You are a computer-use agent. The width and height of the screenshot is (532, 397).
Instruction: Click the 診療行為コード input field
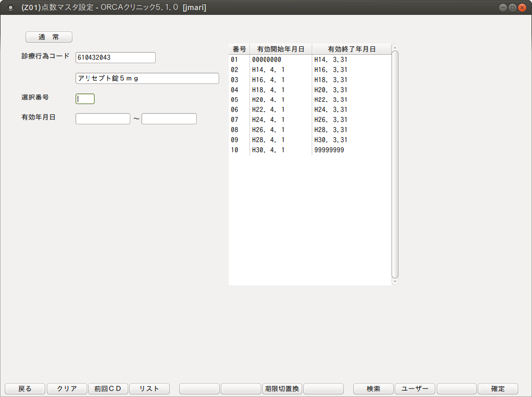[x=115, y=57]
